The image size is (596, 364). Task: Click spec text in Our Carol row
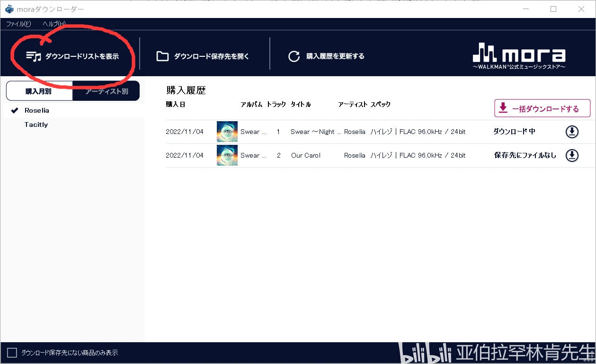click(x=418, y=155)
